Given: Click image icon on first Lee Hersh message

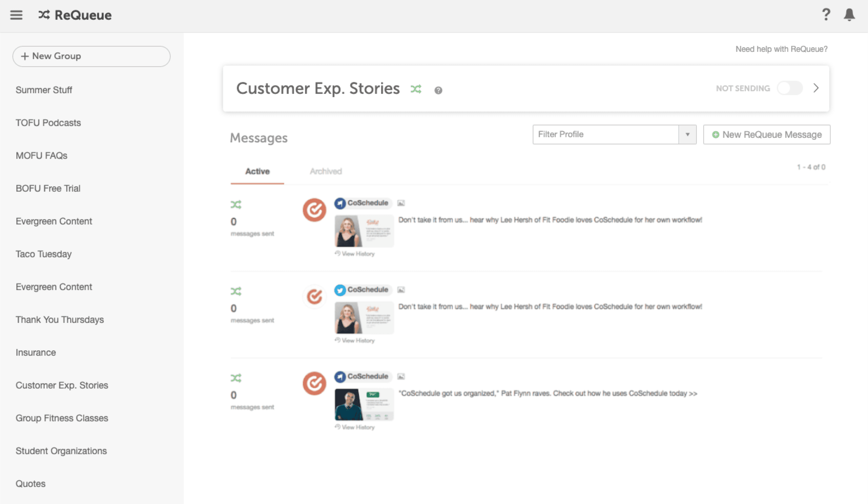Looking at the screenshot, I should click(401, 203).
